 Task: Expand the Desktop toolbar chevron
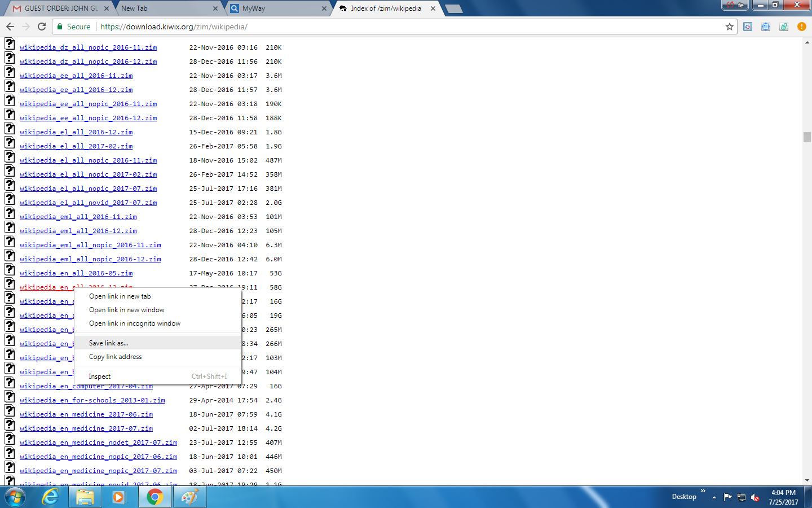tap(703, 491)
